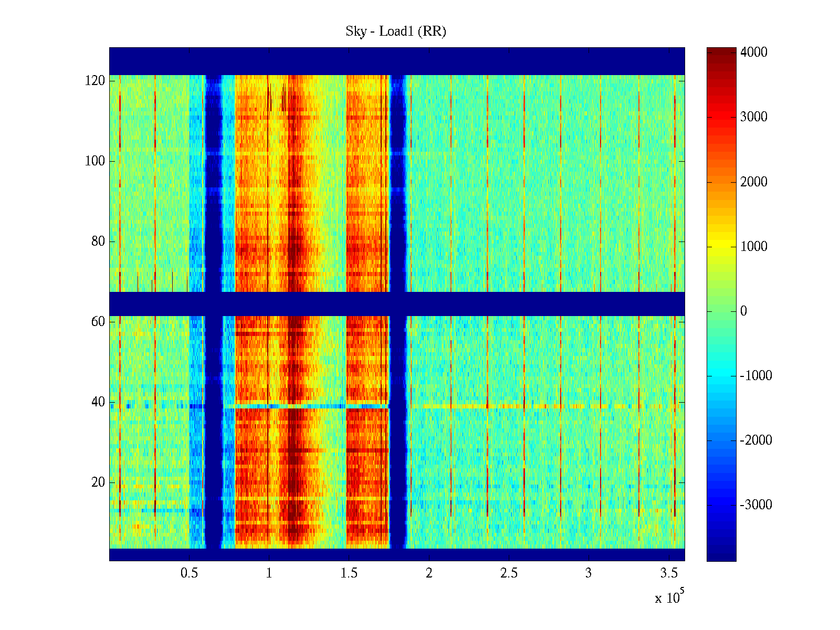Select the x-axis tick label 1.5

coord(349,573)
